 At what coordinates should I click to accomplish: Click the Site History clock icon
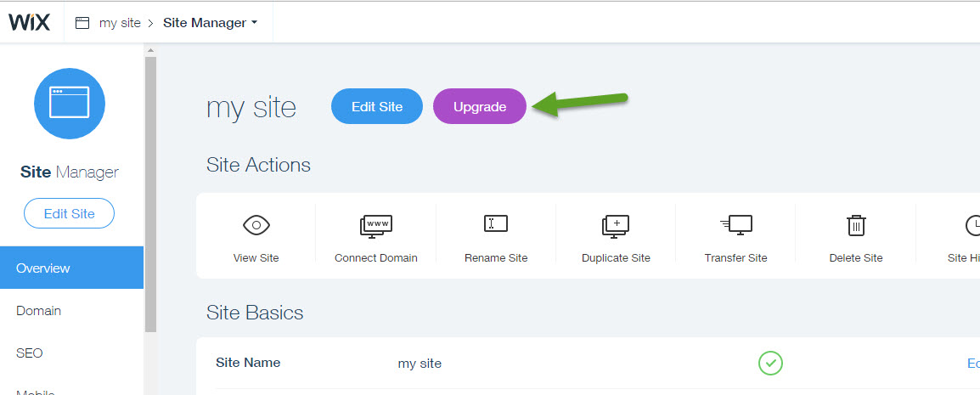(972, 226)
